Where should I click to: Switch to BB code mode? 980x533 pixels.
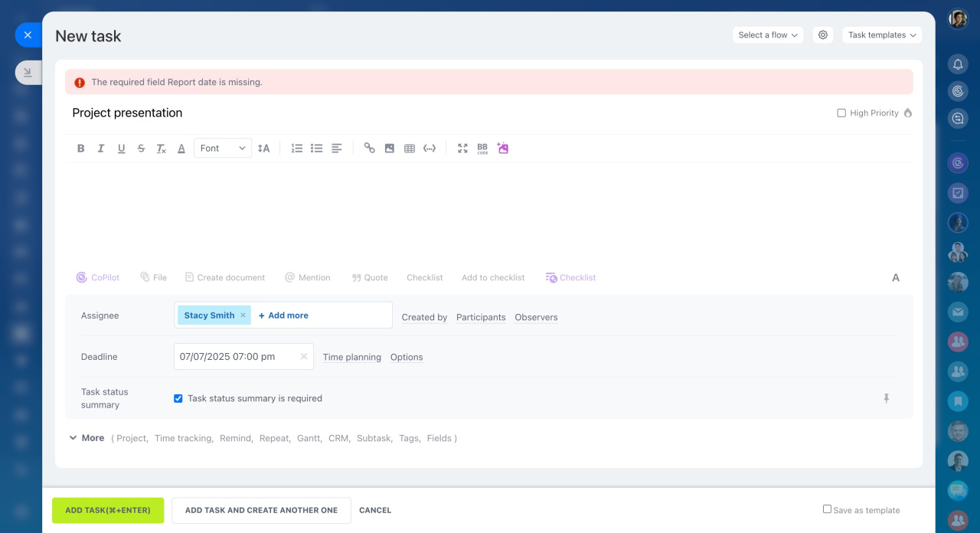[482, 149]
